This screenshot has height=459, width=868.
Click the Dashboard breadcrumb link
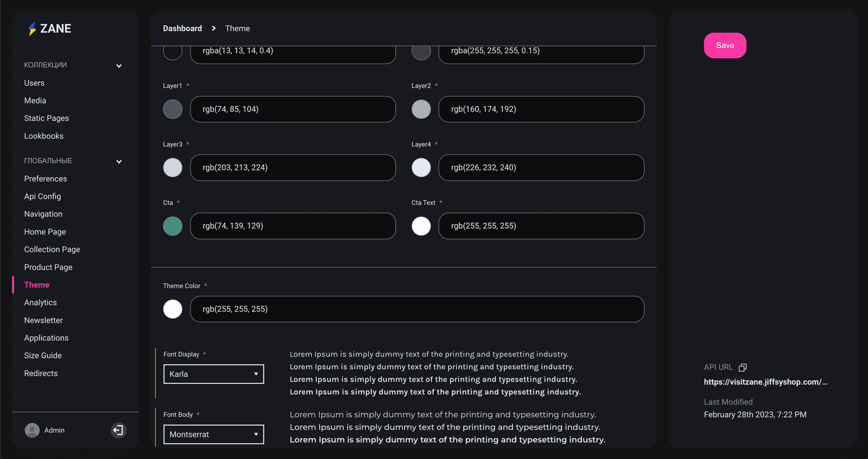click(x=182, y=28)
